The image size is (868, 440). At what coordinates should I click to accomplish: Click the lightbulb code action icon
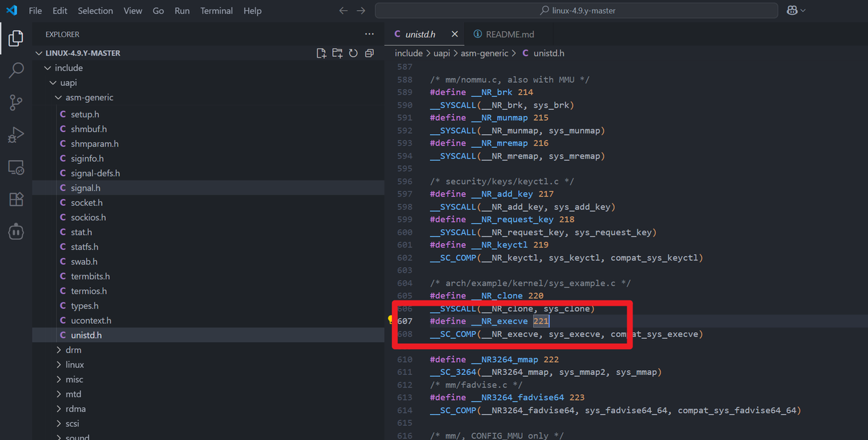point(391,319)
